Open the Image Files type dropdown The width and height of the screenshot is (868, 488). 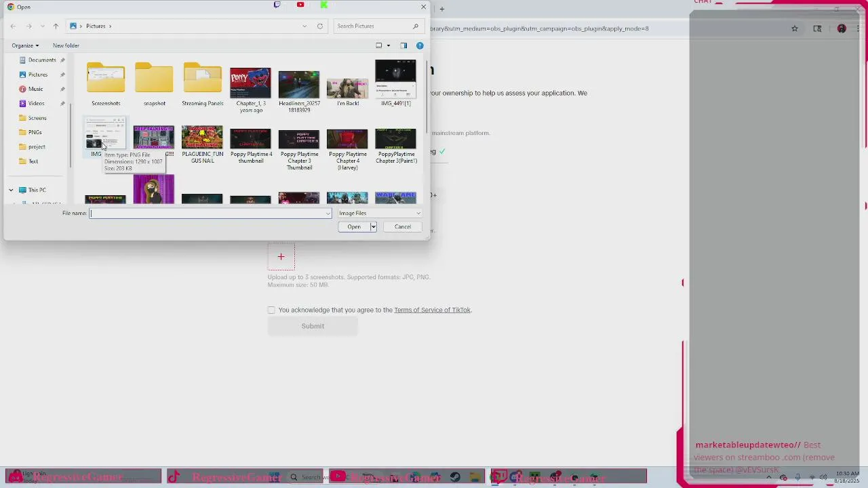coord(379,213)
